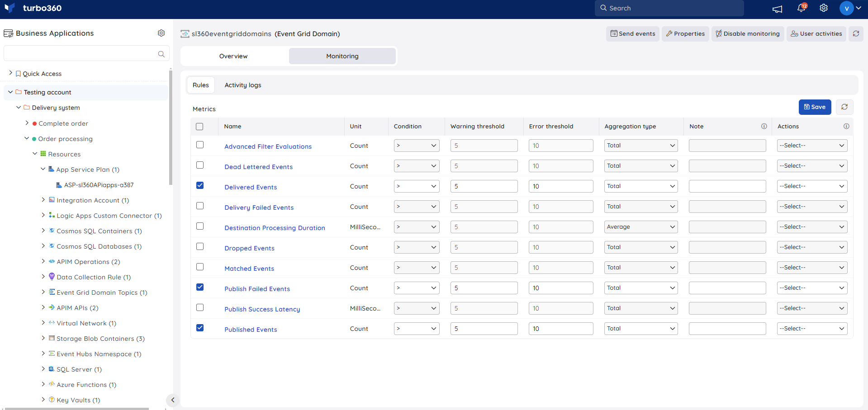Uncheck the Publish Failed Events checkbox
This screenshot has width=868, height=410.
(x=200, y=287)
